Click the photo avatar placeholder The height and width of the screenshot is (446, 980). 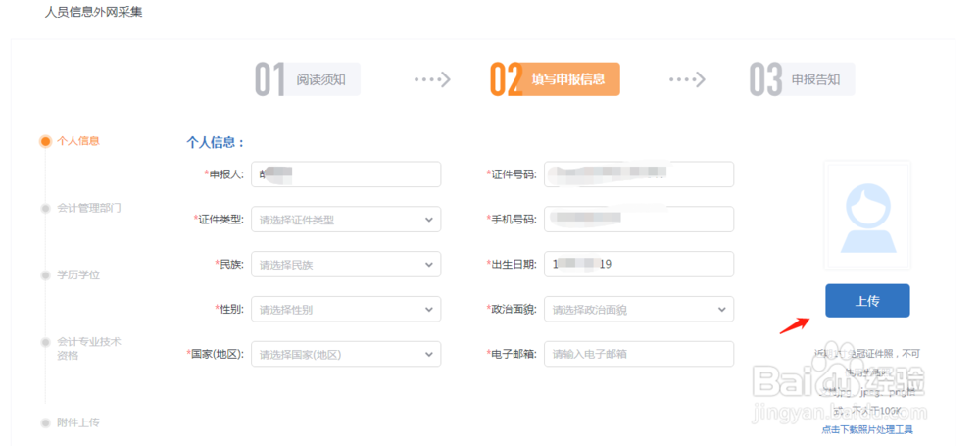point(867,216)
